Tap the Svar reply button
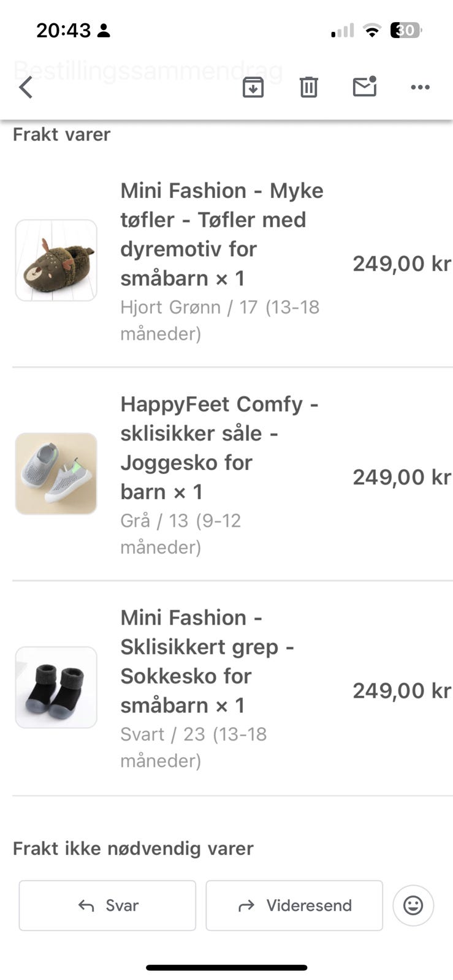 coord(107,905)
